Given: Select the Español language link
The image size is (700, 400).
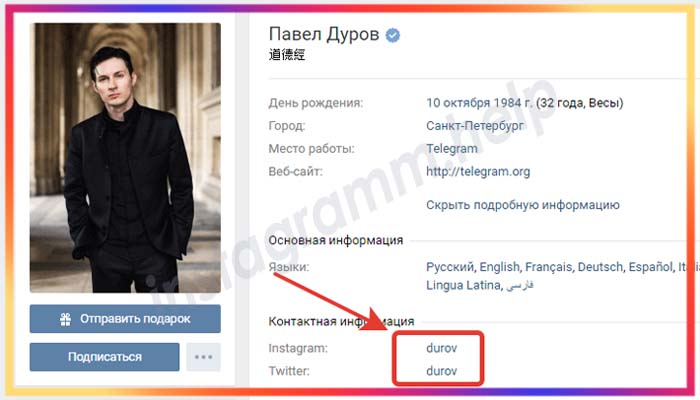Looking at the screenshot, I should pyautogui.click(x=650, y=267).
